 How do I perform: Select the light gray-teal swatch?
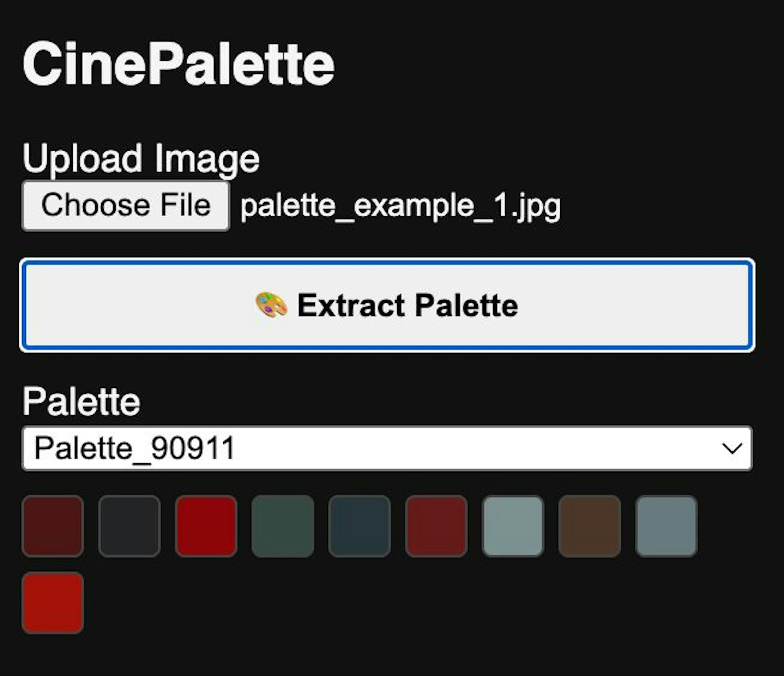(x=513, y=526)
